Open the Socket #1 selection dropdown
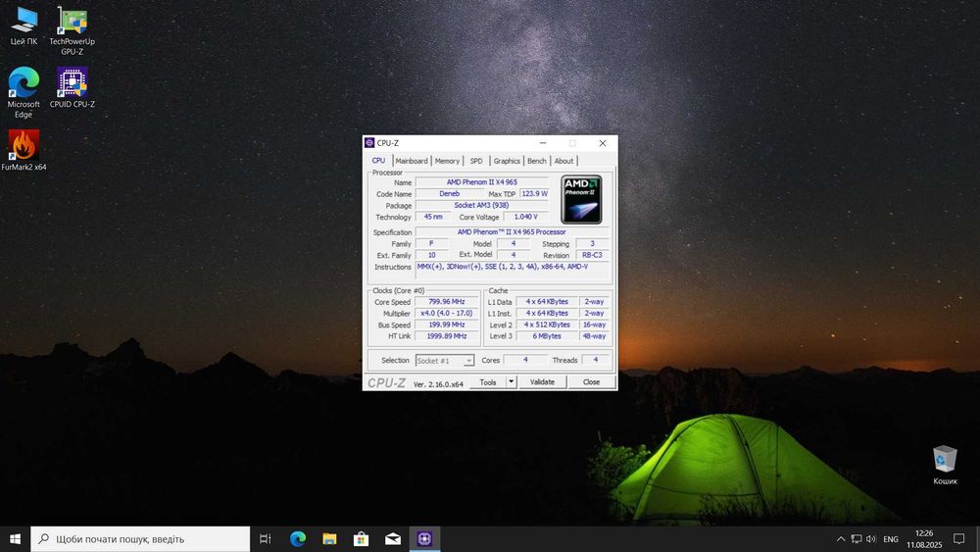The width and height of the screenshot is (980, 552). (x=444, y=361)
